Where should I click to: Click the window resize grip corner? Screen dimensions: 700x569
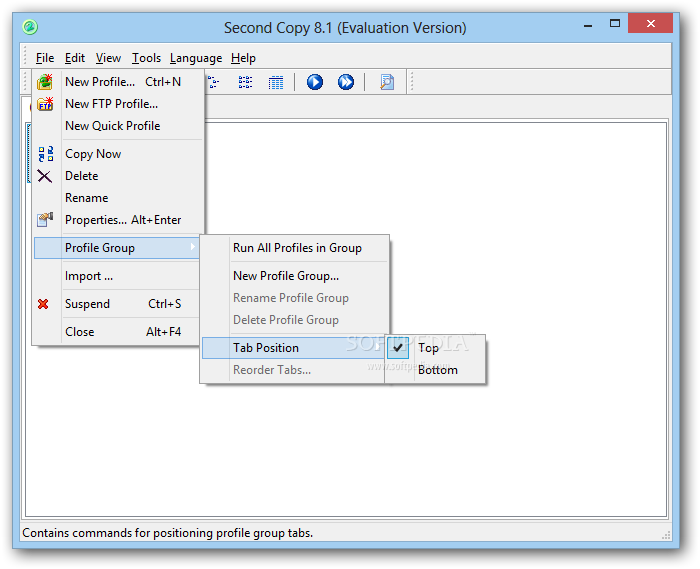coord(667,535)
